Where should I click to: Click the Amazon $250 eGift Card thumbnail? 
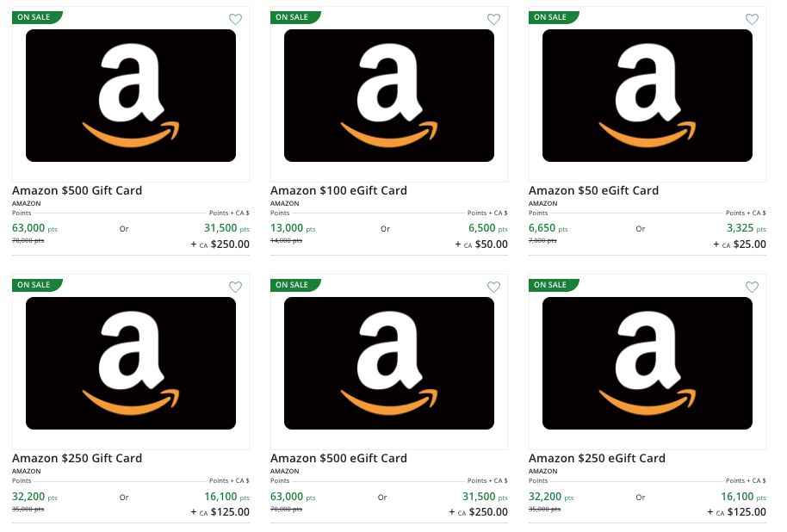648,363
